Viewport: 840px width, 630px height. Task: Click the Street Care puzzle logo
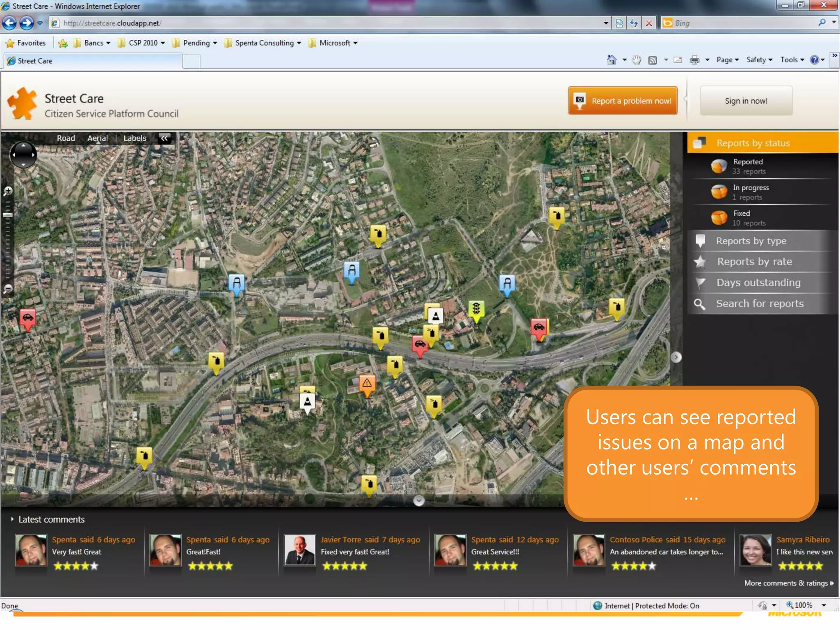click(x=23, y=104)
